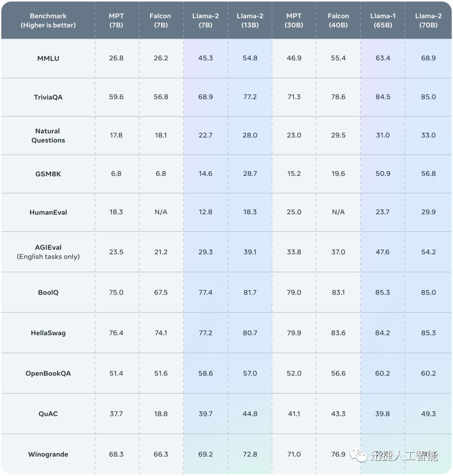Select the AGIEval (English tasks only) label

48,252
